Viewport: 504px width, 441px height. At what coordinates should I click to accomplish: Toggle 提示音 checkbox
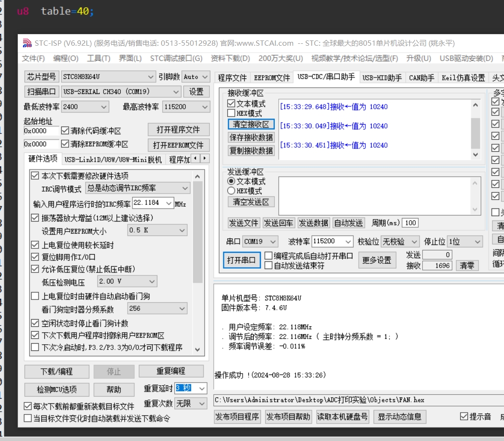coord(464,416)
